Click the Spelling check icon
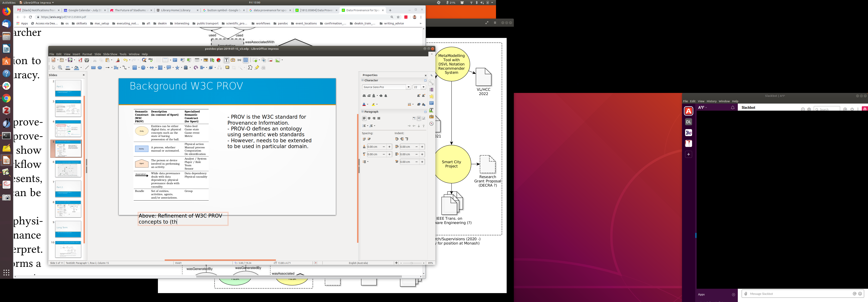 (151, 60)
